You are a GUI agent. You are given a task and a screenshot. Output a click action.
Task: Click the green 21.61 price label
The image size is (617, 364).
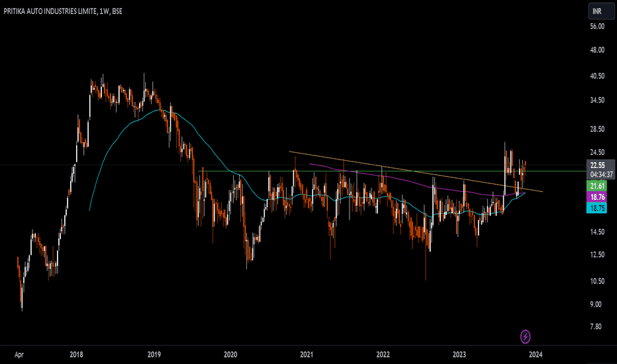tap(596, 186)
